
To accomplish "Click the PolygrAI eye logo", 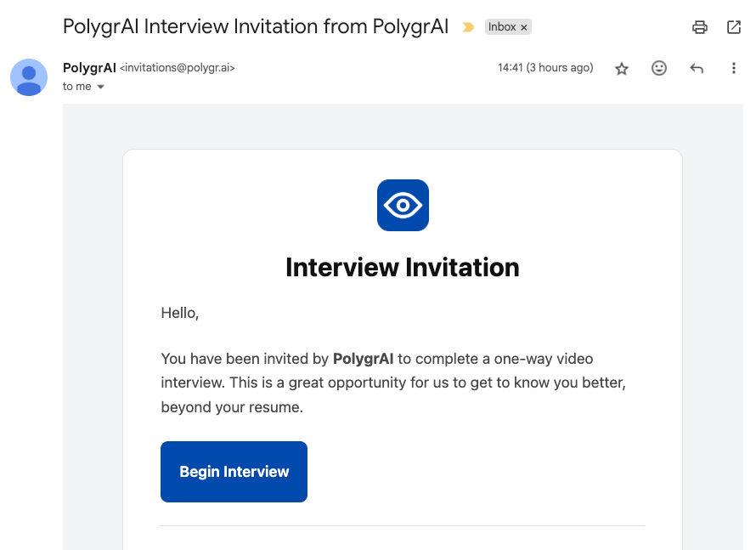I will 403,205.
